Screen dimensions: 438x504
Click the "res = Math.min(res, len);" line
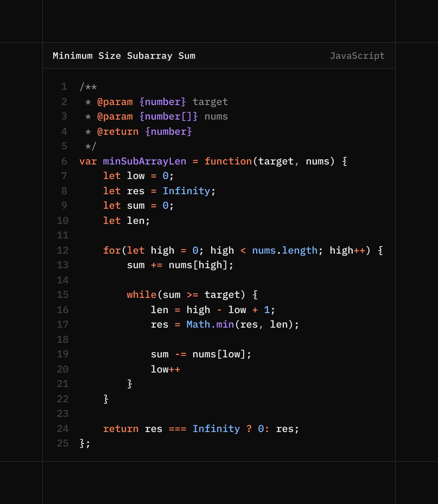click(225, 325)
